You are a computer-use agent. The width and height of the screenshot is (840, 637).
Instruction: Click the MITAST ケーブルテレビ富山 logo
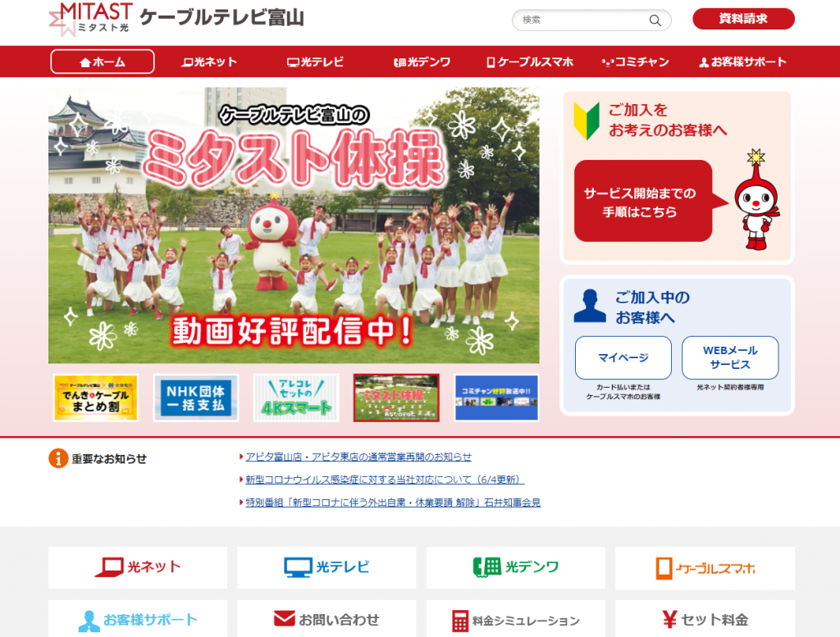point(176,20)
